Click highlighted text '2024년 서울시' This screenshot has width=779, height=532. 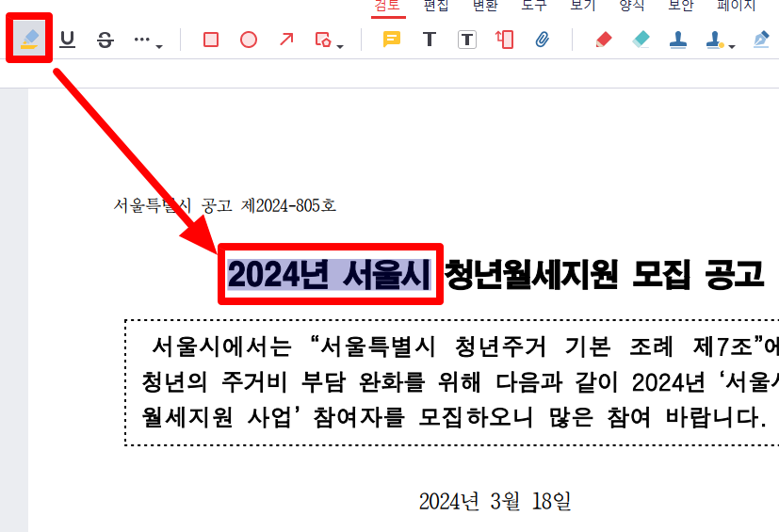click(329, 274)
